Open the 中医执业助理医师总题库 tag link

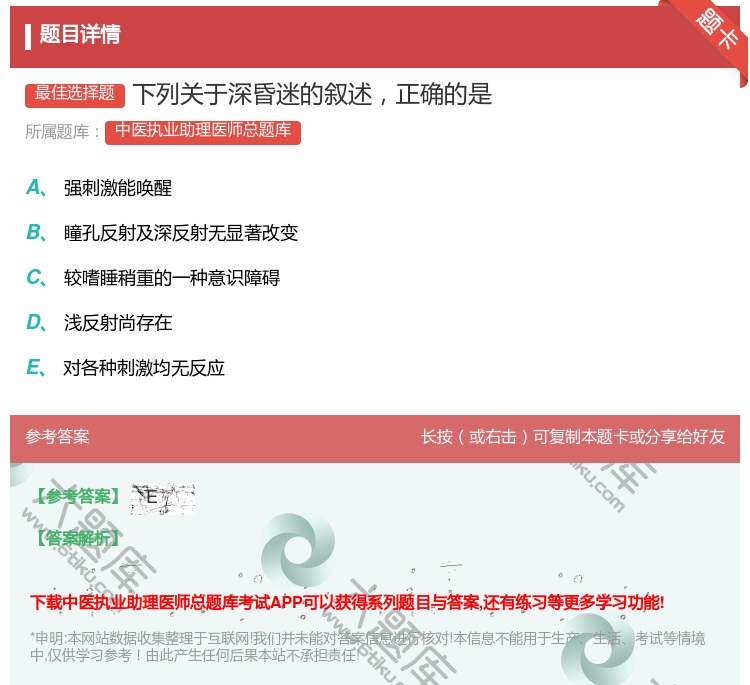[x=203, y=133]
